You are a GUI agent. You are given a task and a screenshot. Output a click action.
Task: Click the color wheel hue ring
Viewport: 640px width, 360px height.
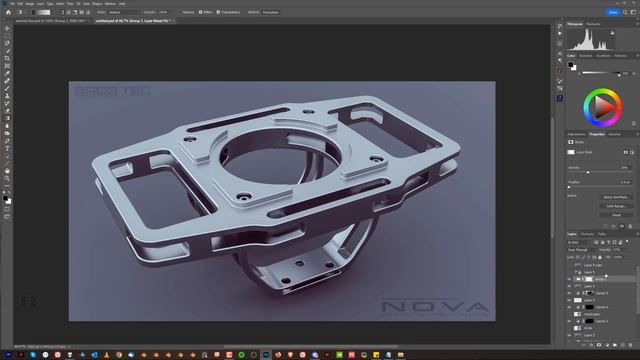603,91
